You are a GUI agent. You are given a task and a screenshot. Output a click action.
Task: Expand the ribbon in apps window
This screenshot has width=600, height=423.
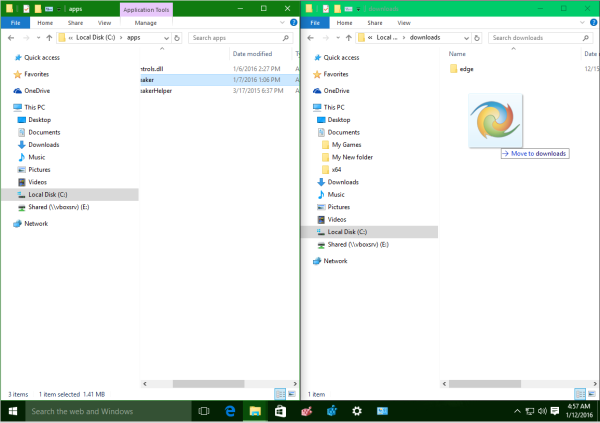[282, 23]
